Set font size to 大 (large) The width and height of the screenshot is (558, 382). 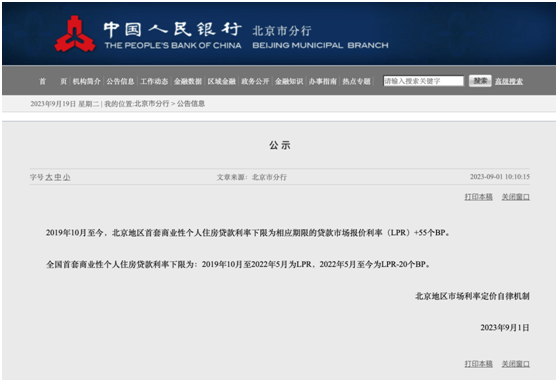pos(49,177)
